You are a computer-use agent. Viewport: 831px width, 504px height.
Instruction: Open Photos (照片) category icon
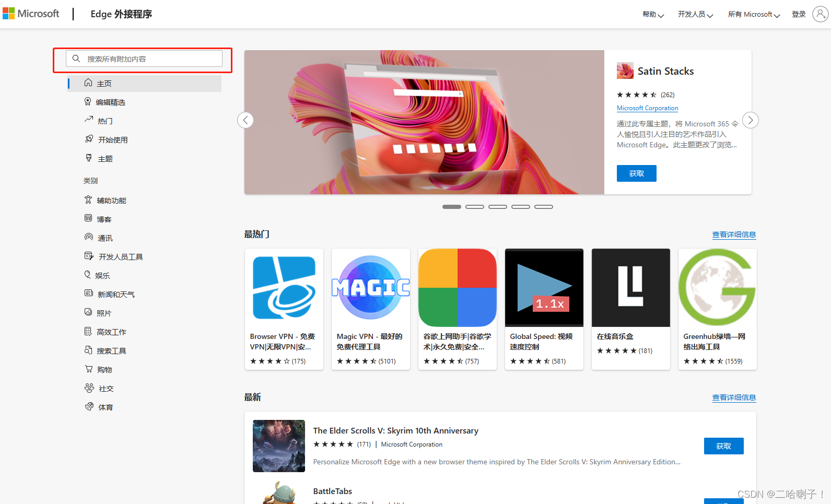click(x=88, y=312)
